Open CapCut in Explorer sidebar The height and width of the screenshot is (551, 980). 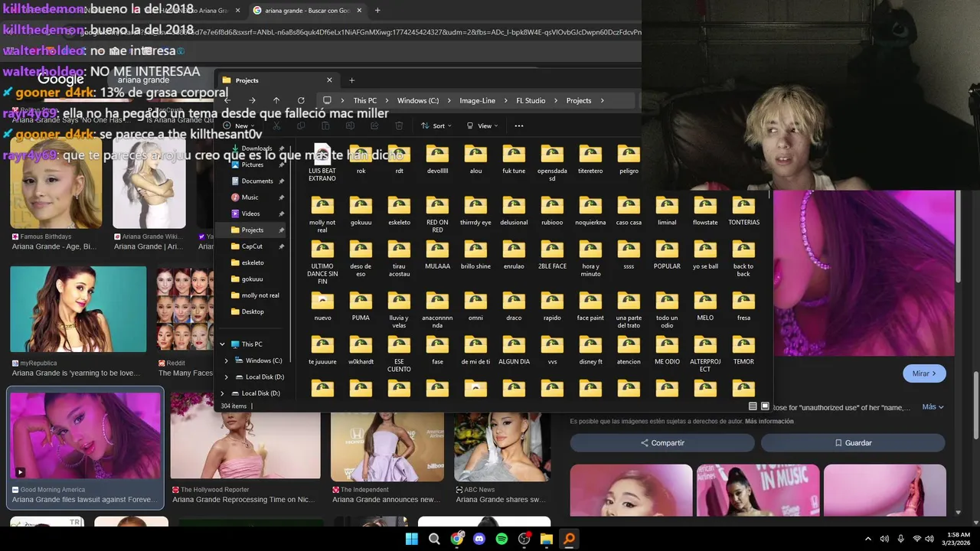(x=252, y=246)
